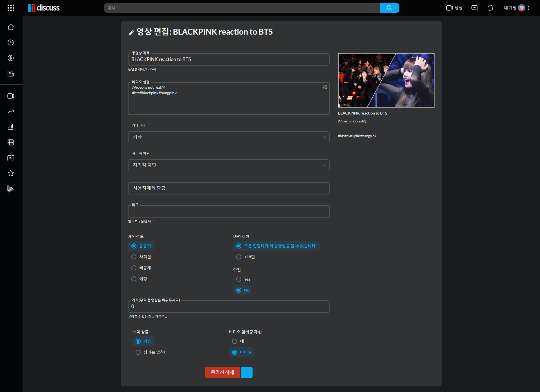Open the shorts play-plus sidebar icon

click(x=11, y=158)
